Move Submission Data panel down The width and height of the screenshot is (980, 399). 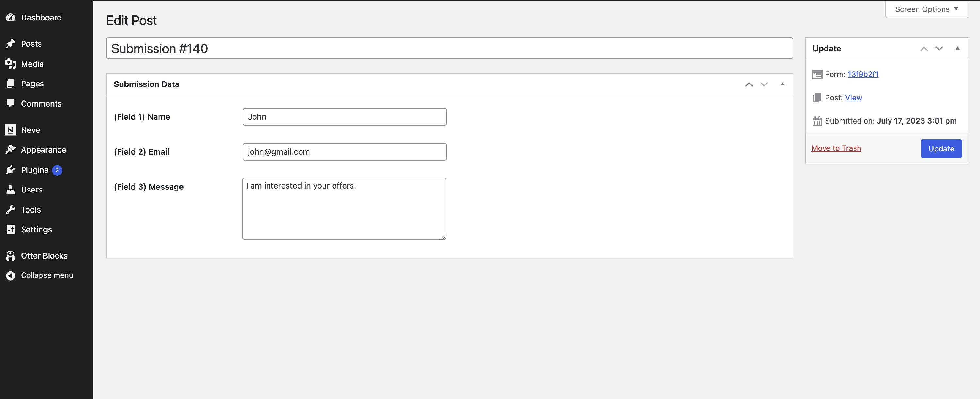pos(764,84)
